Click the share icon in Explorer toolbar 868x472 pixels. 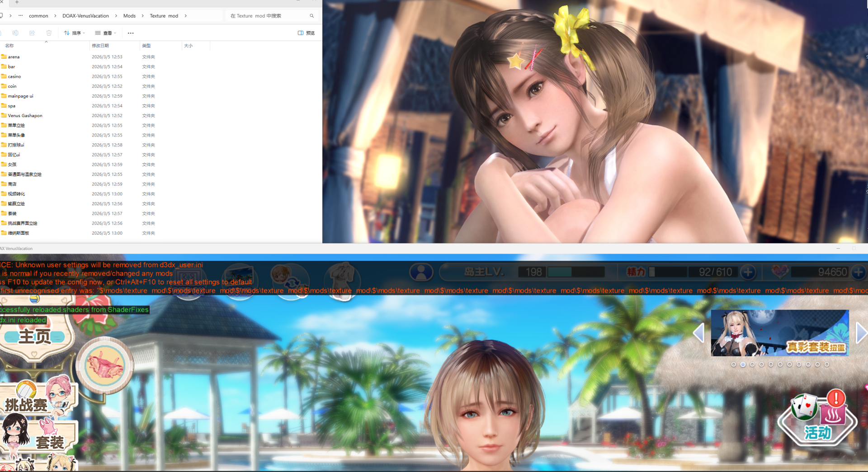click(32, 33)
